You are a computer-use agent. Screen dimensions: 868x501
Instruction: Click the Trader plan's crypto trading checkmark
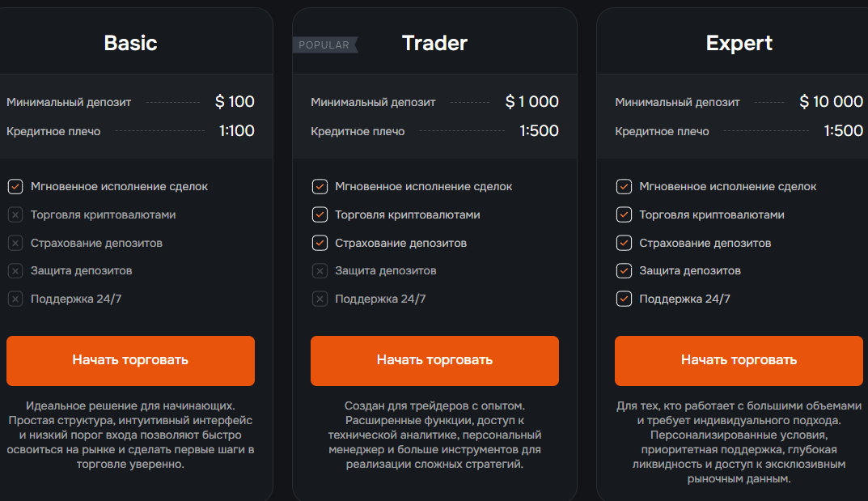[320, 214]
